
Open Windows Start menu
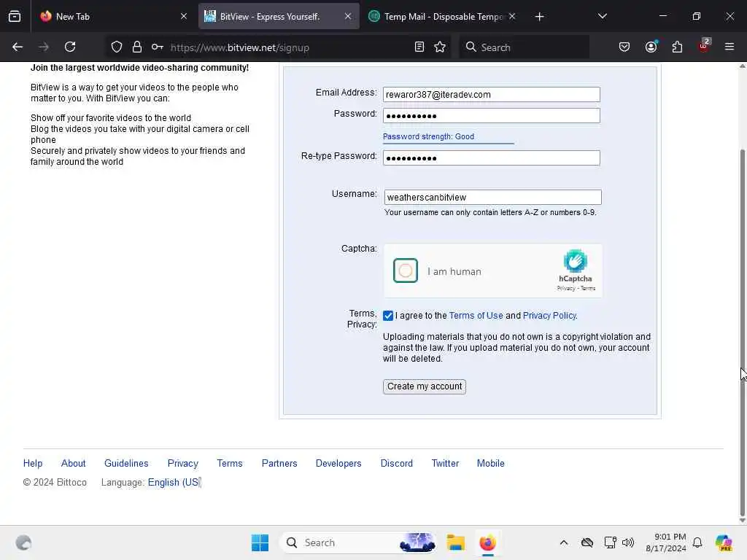(260, 542)
